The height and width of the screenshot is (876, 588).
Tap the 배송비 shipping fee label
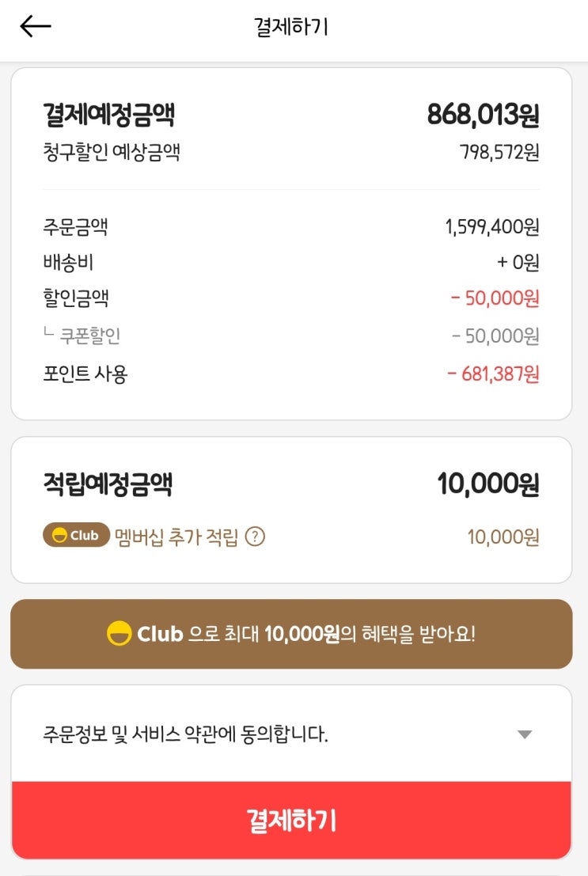click(68, 263)
